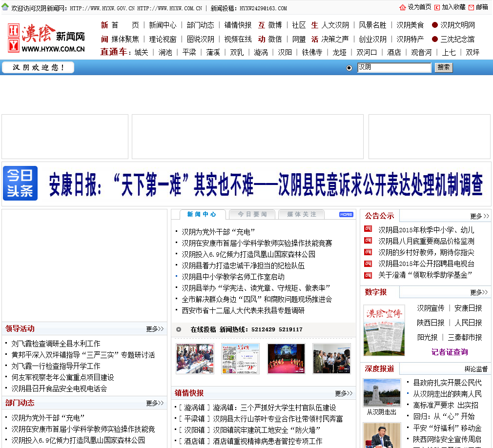
Task: Switch to the 媒体关注 tab
Action: pyautogui.click(x=302, y=214)
